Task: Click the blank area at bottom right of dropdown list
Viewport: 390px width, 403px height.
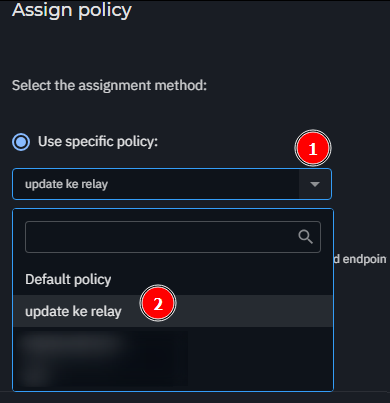Action: pos(260,359)
